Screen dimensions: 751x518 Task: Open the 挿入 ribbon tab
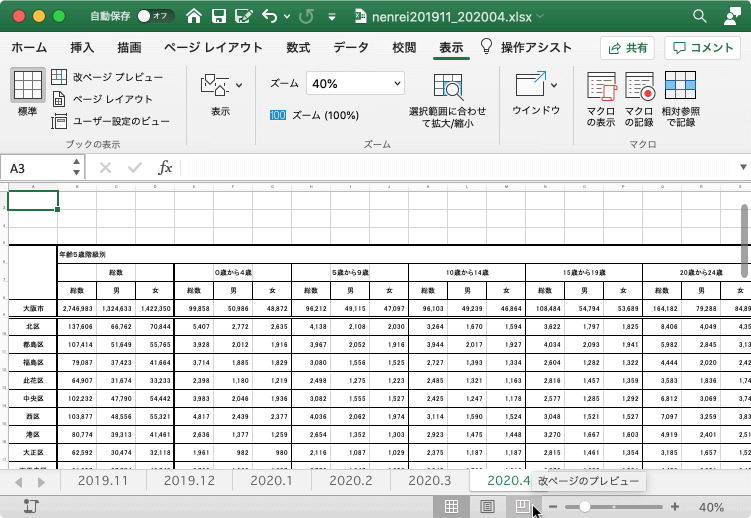click(82, 47)
